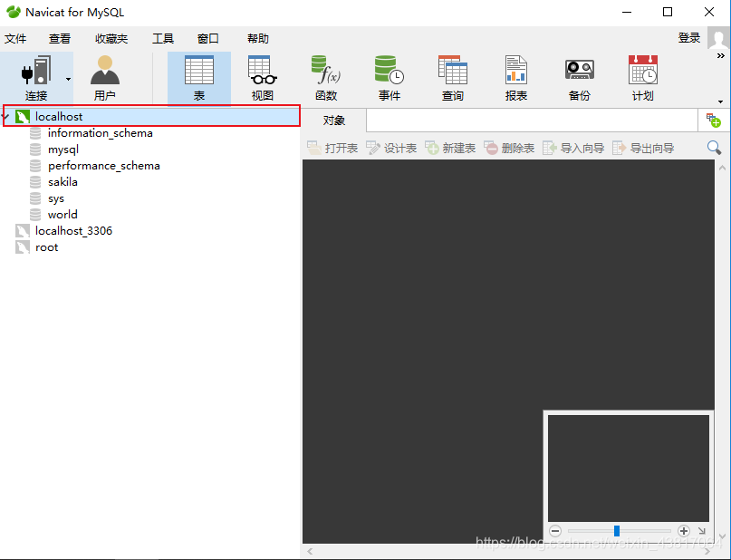Select the root connection
The image size is (731, 560).
(46, 247)
